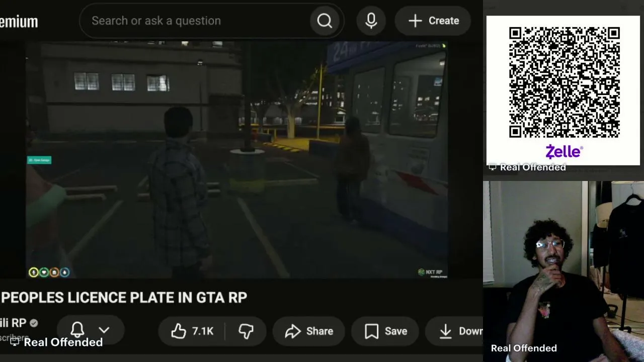Click the Share arrow icon
Viewport: 644px width, 362px height.
(x=292, y=331)
